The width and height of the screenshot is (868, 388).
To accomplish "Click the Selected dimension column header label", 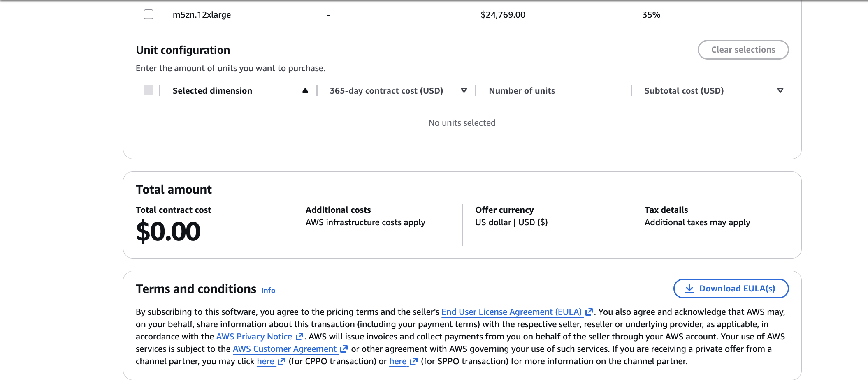I will [212, 91].
